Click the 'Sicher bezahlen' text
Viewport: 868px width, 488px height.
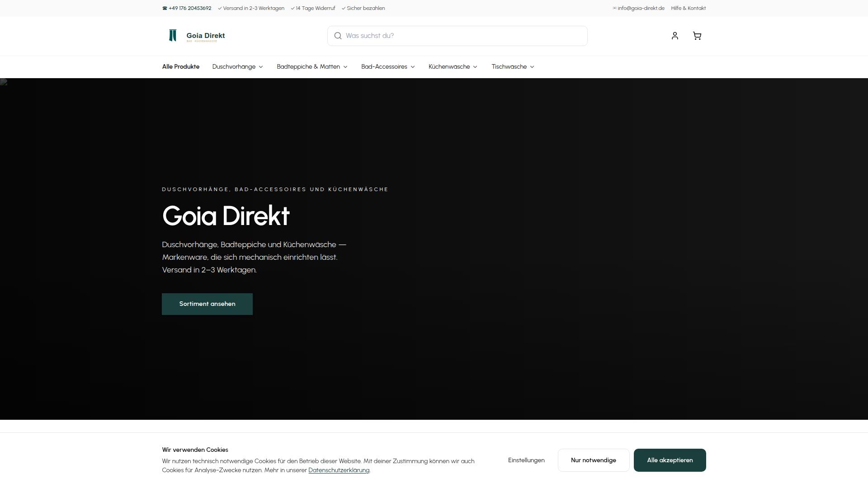363,8
